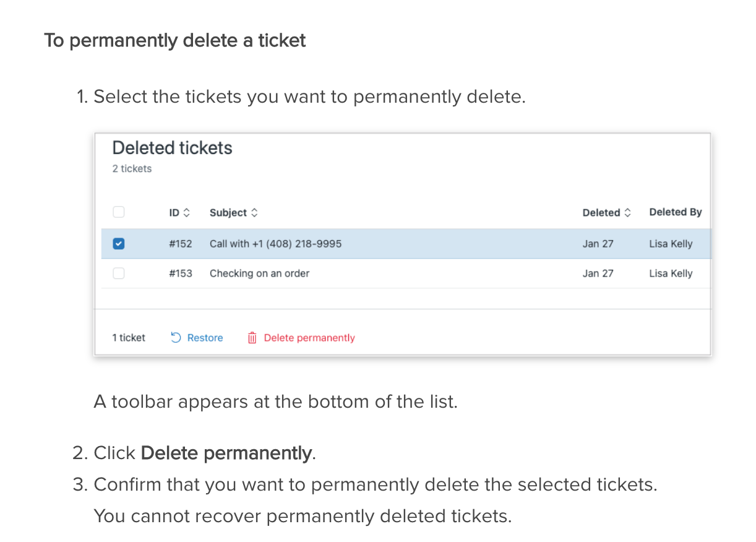Click the '1 ticket' count label
Viewport: 756px width, 542px height.
[129, 337]
